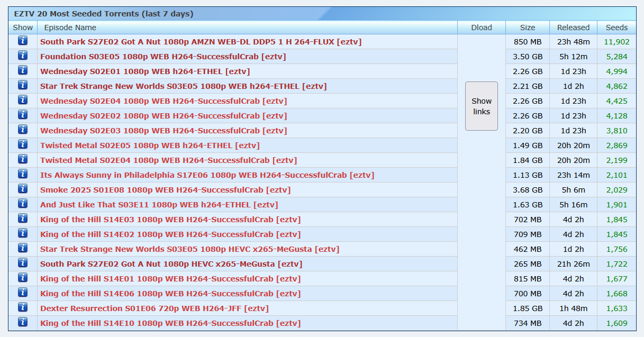
Task: Open info icon for Smoke 2025 S01E08
Action: point(22,189)
